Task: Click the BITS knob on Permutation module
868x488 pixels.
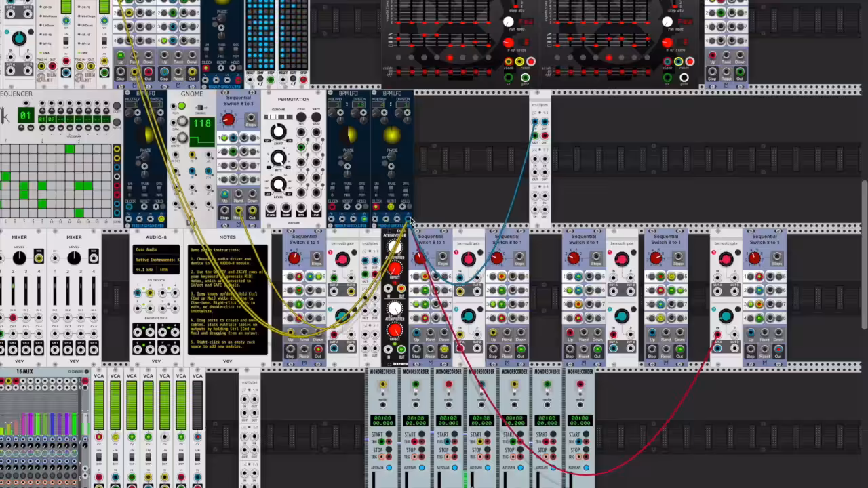Action: [x=278, y=159]
